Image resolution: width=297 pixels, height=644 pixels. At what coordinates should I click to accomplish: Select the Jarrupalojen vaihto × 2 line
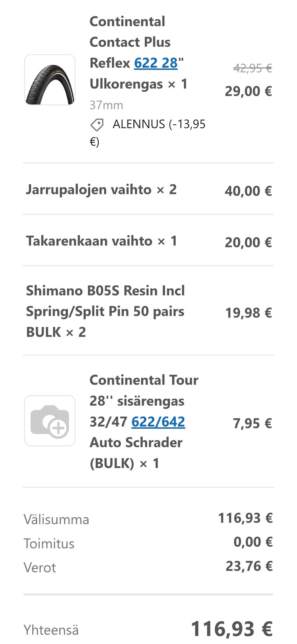[x=101, y=190]
